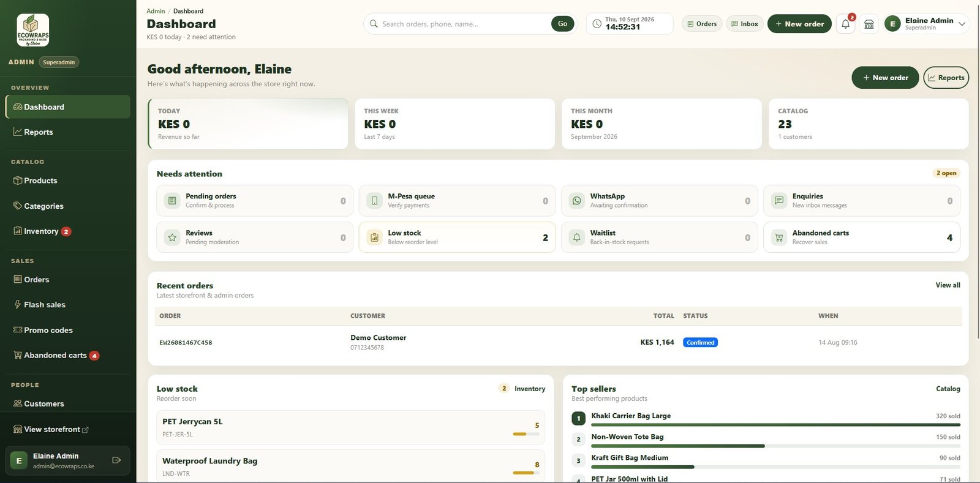Screen dimensions: 980x483
Task: Open Abandoned carts in sidebar
Action: coord(67,356)
